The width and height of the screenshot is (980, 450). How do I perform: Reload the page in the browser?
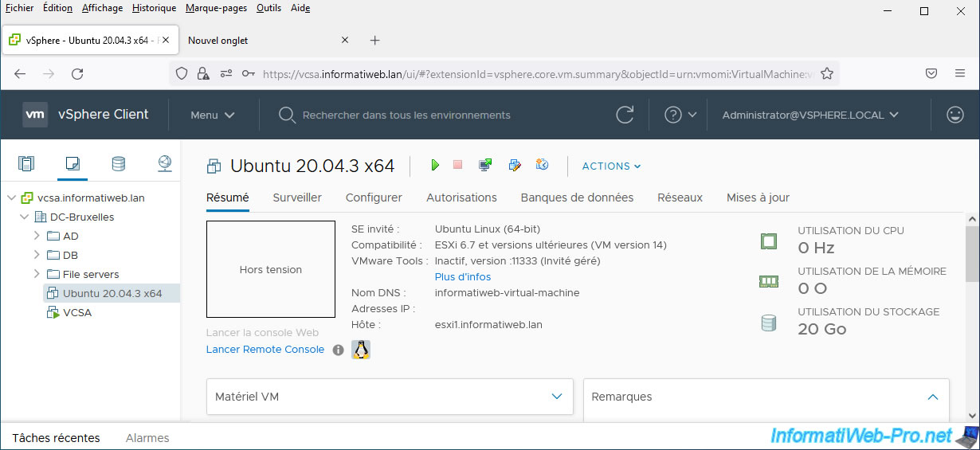(x=77, y=73)
